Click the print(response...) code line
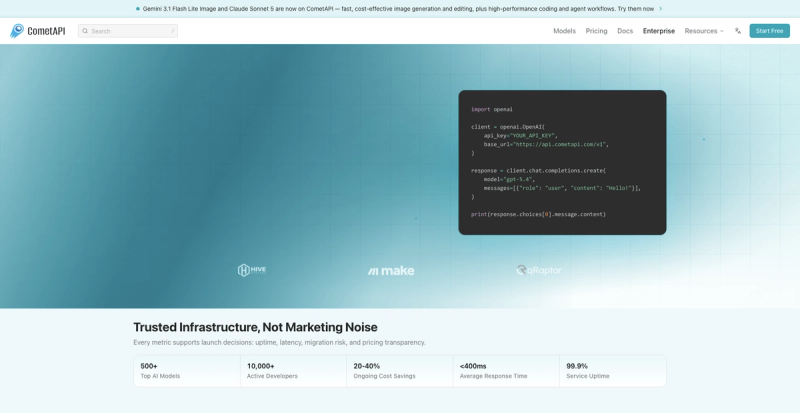Screen dimensions: 800x413 click(538, 214)
